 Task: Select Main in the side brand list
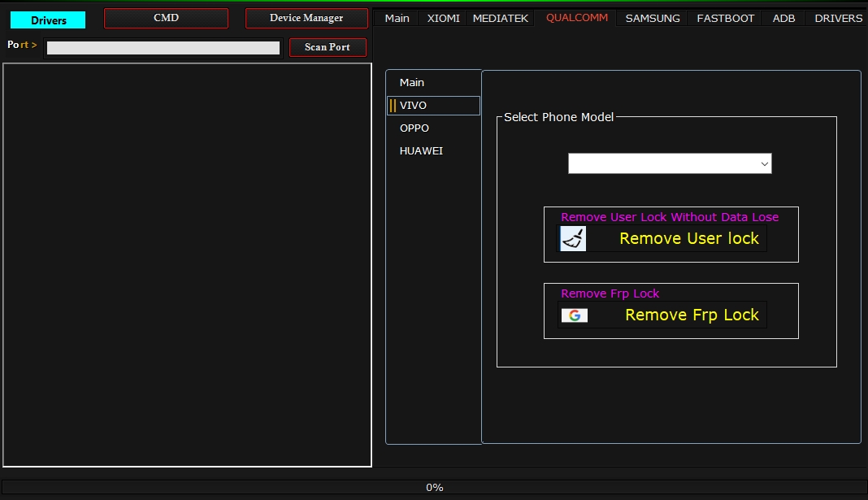click(x=433, y=82)
